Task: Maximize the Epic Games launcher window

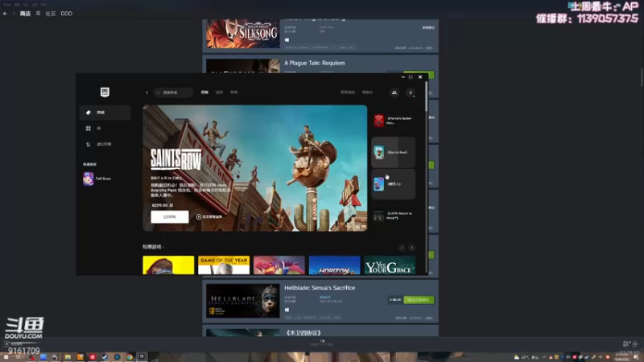Action: (411, 77)
